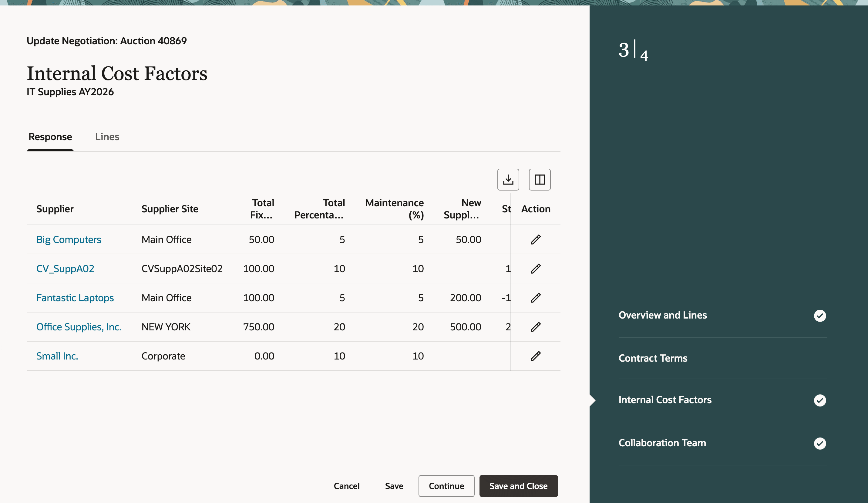Navigate to the Contract Terms step

653,358
